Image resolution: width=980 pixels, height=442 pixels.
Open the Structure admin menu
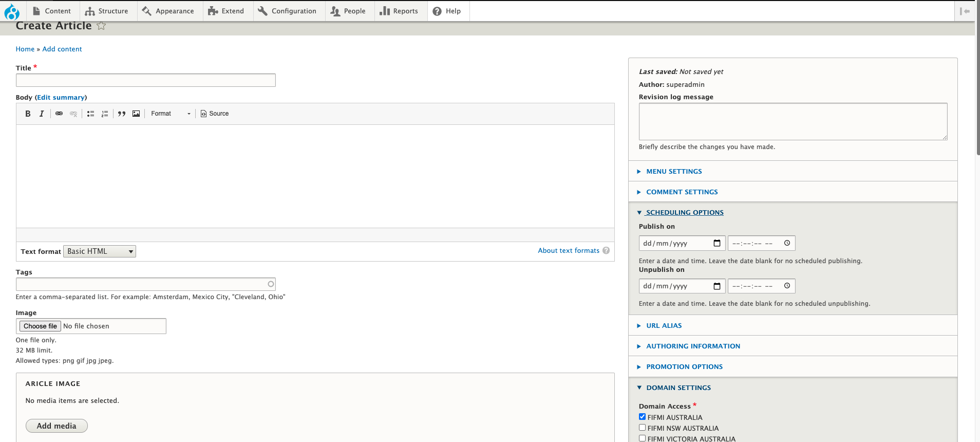[x=107, y=11]
